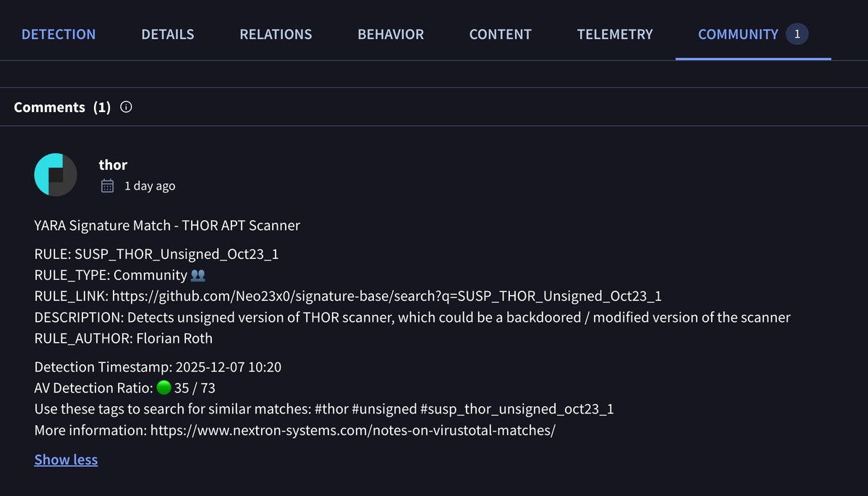Click the 'RULE: SUSP_THOR_Unsigned_Oct23_1' line
The height and width of the screenshot is (496, 868).
[156, 255]
